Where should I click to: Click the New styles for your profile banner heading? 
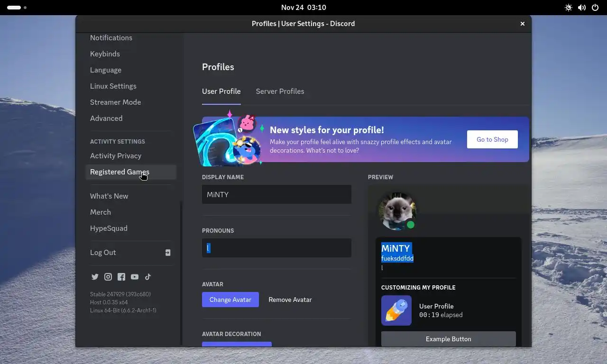pyautogui.click(x=327, y=130)
